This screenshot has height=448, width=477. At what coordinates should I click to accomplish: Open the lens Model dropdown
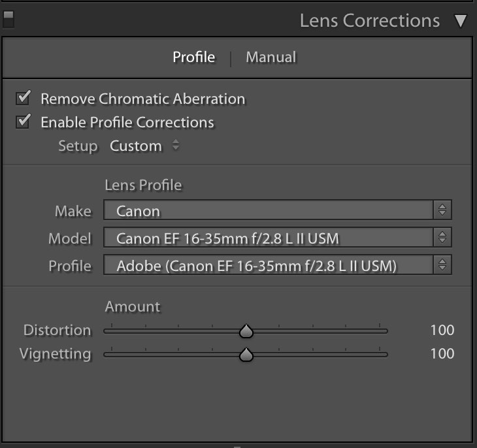tap(278, 238)
